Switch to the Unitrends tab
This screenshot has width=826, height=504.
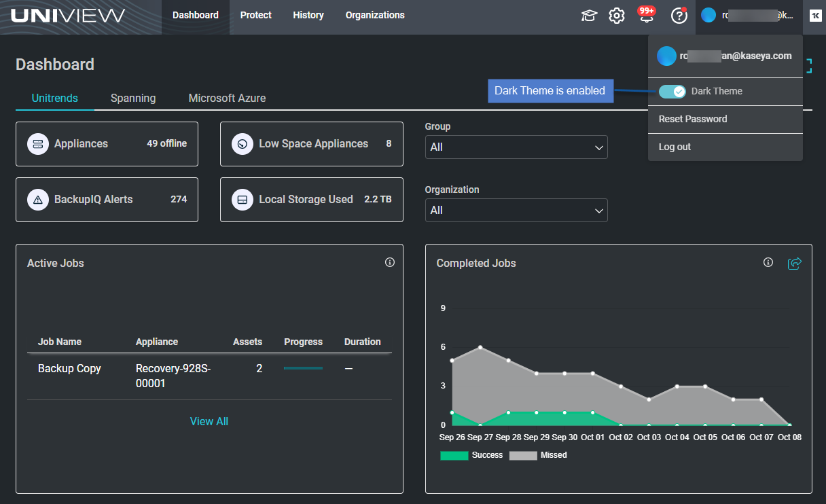click(55, 98)
